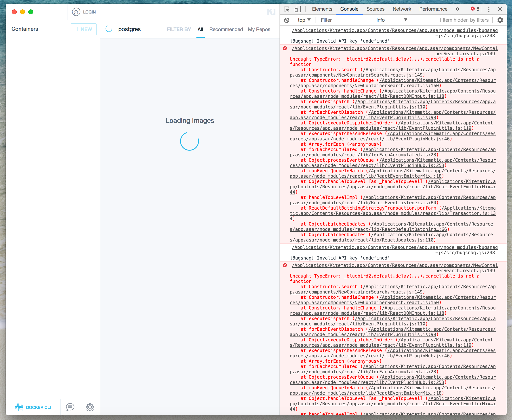Click the search loading spinner beside postgres
The width and height of the screenshot is (512, 420).
coord(109,29)
